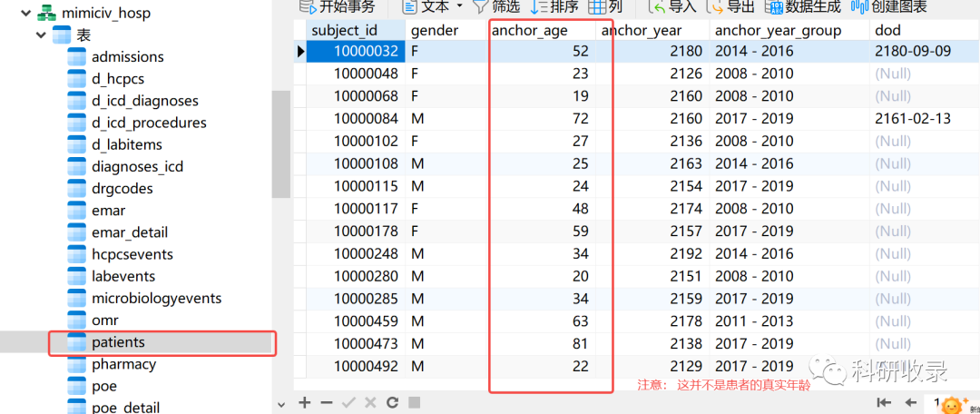
Task: Select the 表 tables node
Action: 83,34
